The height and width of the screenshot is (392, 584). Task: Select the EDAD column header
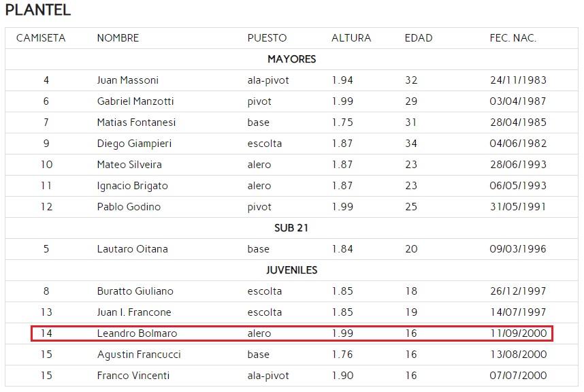point(419,38)
